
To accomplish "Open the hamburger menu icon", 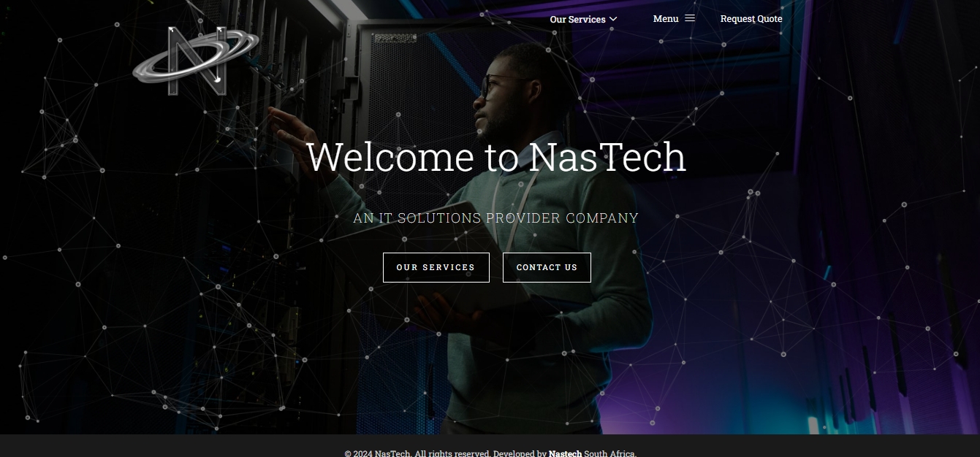I will tap(690, 18).
